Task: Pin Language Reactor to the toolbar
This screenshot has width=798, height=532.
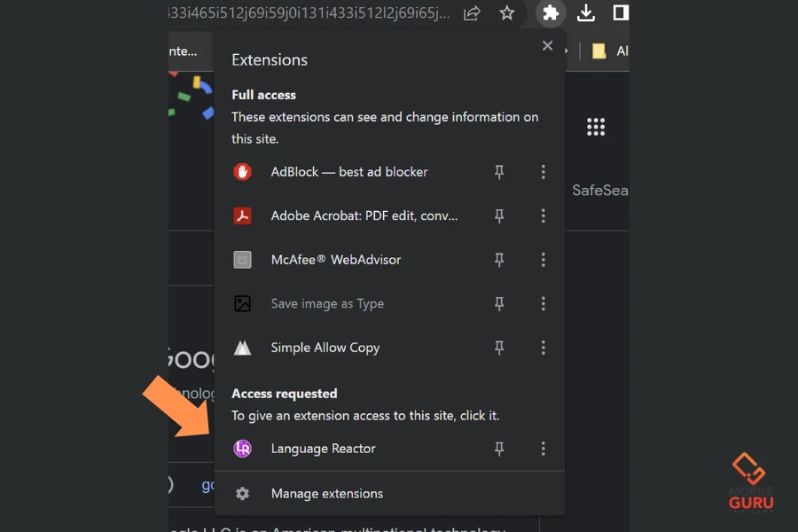Action: coord(499,449)
